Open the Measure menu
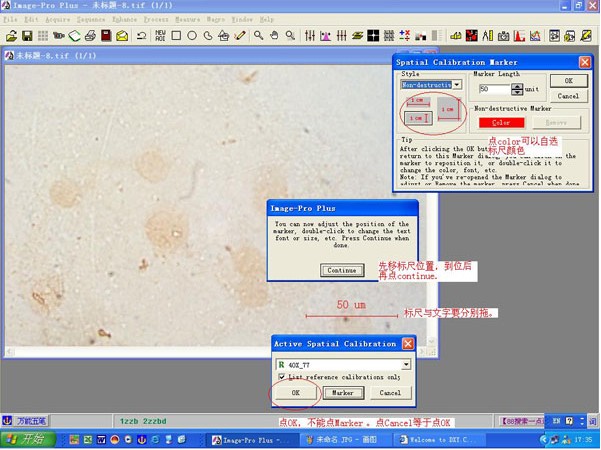Image resolution: width=601 pixels, height=450 pixels. [187, 19]
